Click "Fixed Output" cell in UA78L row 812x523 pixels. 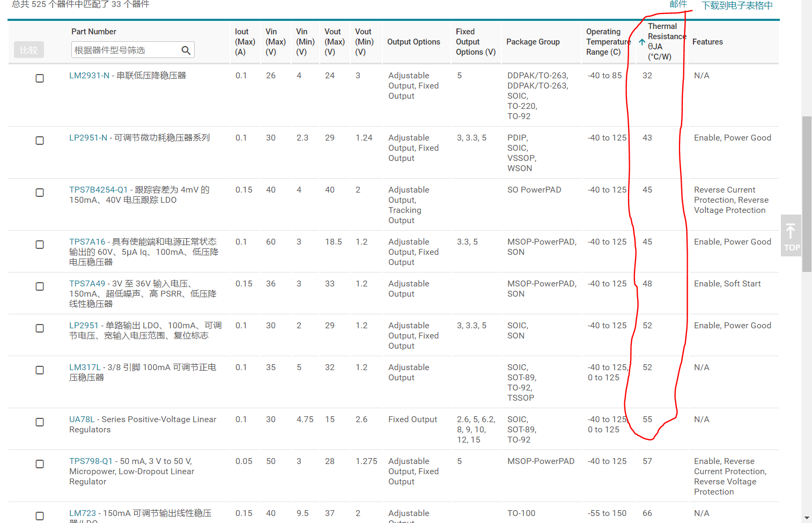412,419
